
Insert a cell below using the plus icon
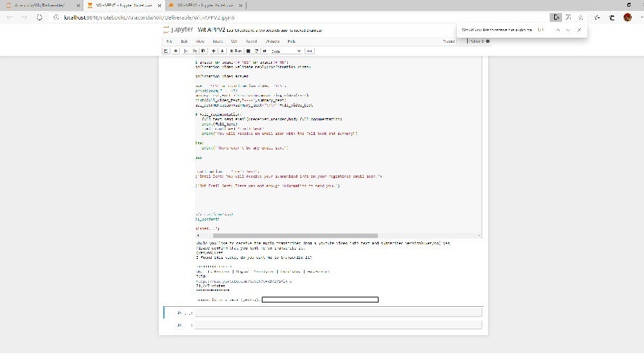pos(176,51)
